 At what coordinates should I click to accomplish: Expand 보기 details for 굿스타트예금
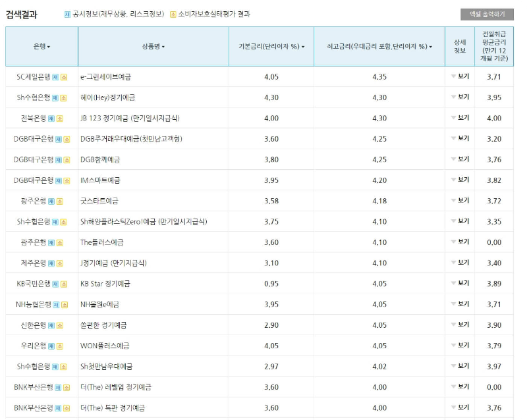pyautogui.click(x=460, y=200)
